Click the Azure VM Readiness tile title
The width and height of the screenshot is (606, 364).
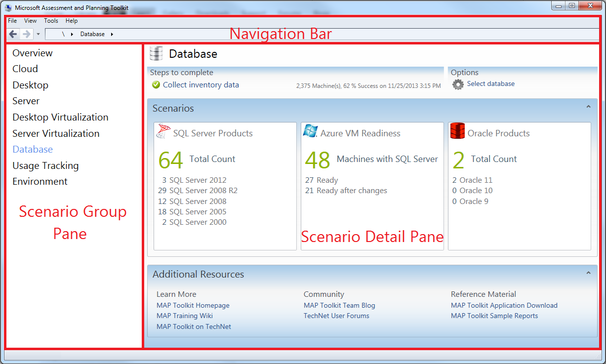[361, 133]
